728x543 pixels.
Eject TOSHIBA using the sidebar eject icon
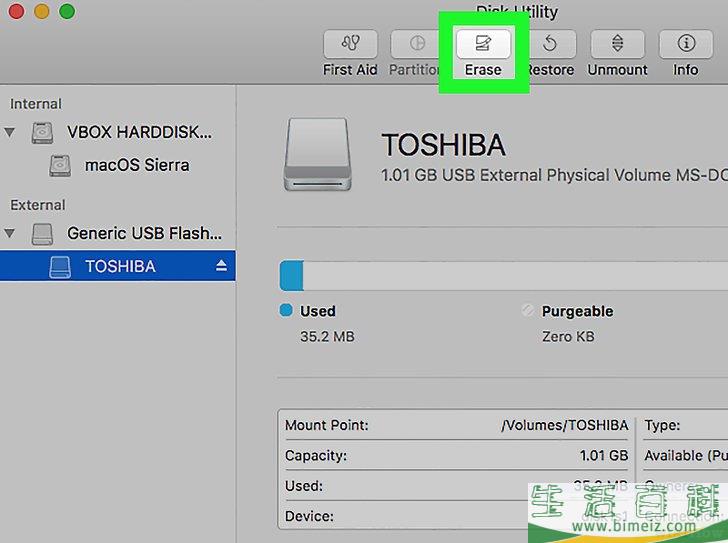pos(221,265)
